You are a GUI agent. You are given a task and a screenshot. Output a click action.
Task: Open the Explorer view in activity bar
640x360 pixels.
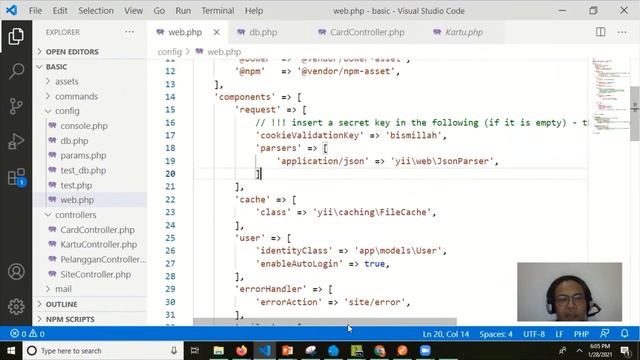(x=16, y=37)
